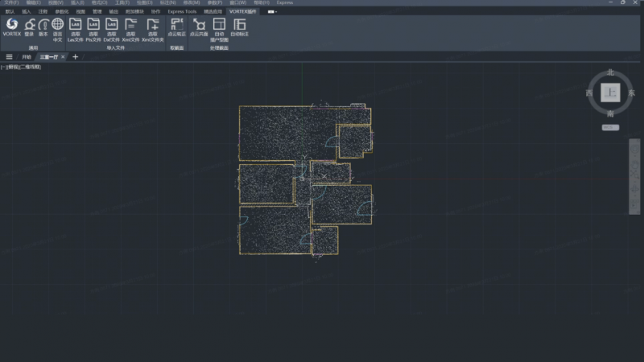Image resolution: width=644 pixels, height=362 pixels.
Task: Rotate view to 南 on ViewCube
Action: tap(610, 113)
